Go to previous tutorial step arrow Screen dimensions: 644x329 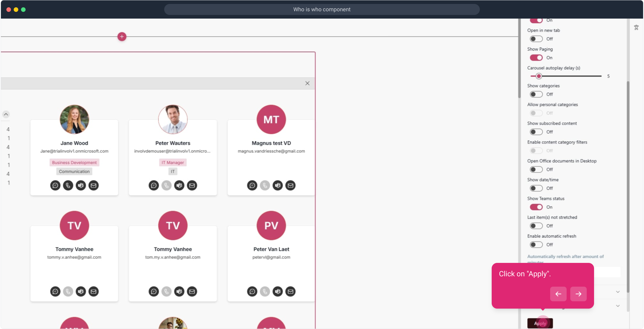tap(558, 294)
